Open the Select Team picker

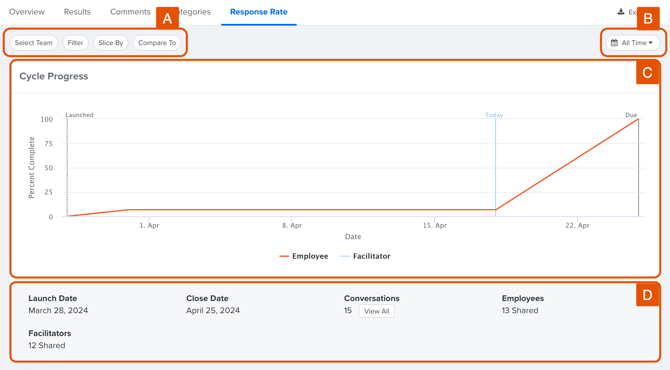(34, 43)
